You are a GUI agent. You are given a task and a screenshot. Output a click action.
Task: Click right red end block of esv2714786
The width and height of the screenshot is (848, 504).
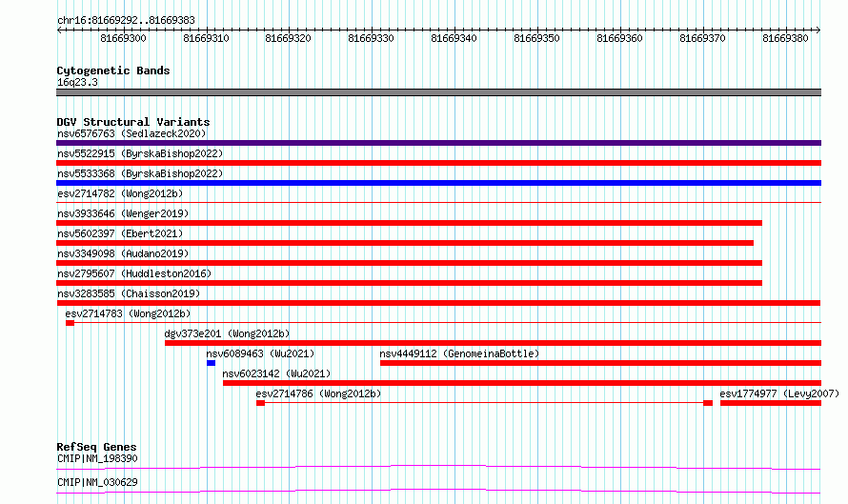pyautogui.click(x=708, y=403)
